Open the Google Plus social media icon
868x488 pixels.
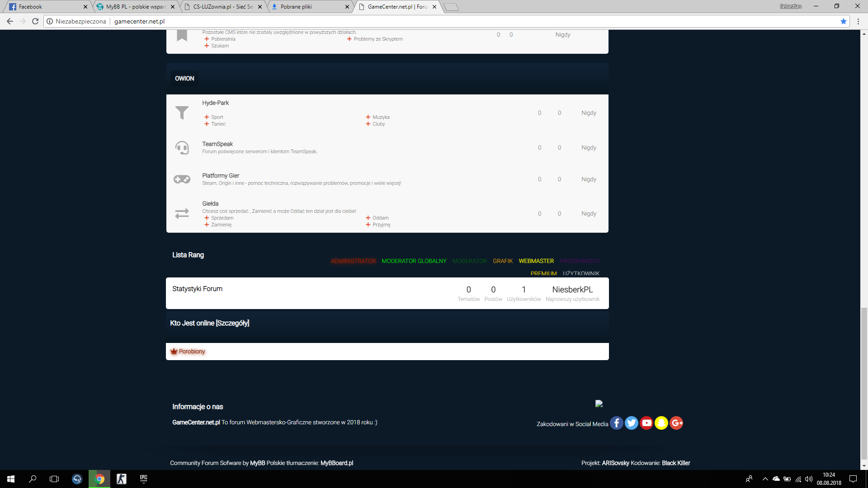point(676,423)
